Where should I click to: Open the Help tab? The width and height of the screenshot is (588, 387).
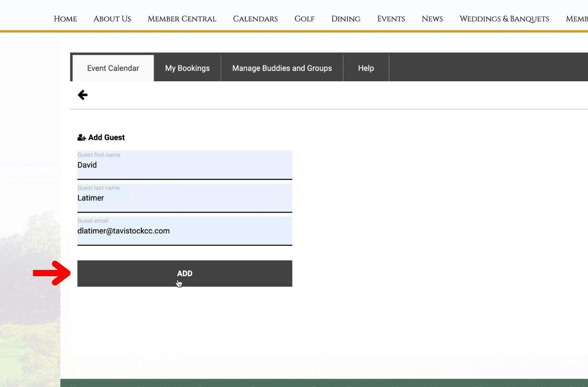tap(366, 68)
